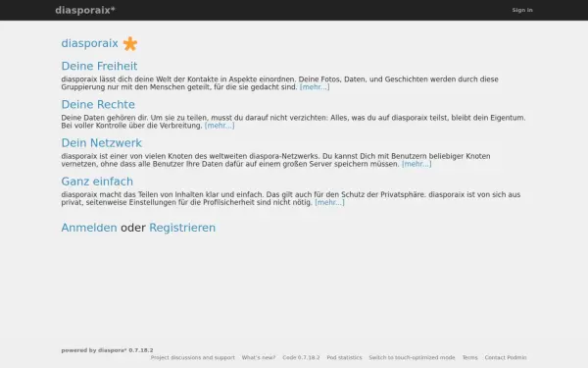
Task: Open Pod statistics in the footer
Action: pos(344,357)
